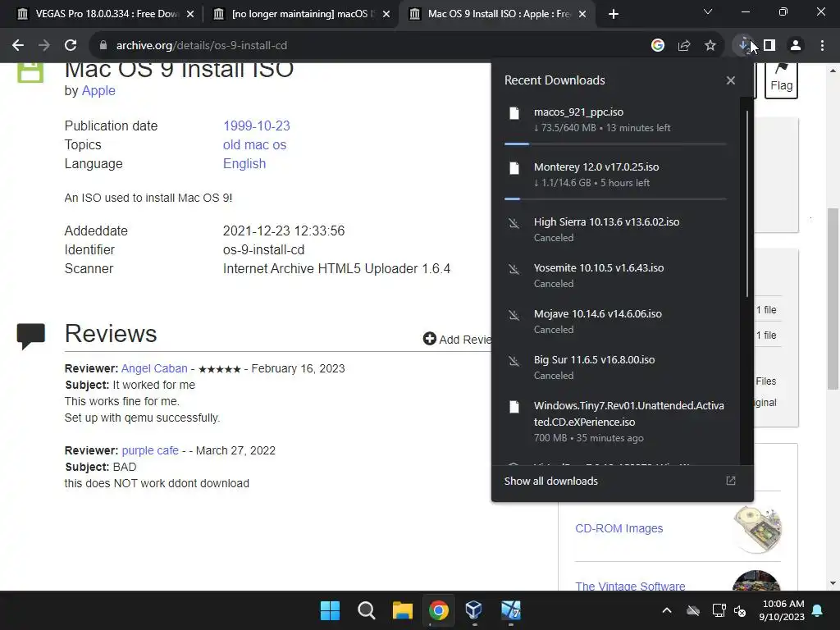Click Show all downloads
Viewport: 840px width, 630px height.
(550, 481)
